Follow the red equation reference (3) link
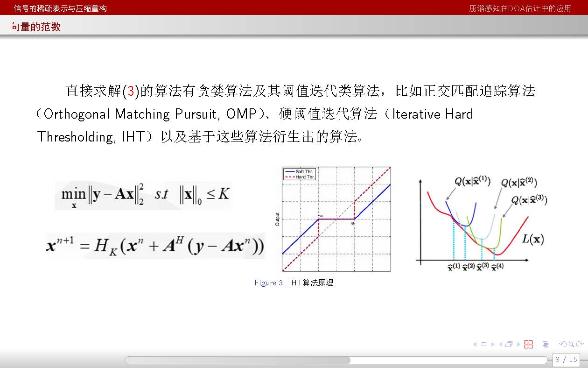 pyautogui.click(x=131, y=91)
